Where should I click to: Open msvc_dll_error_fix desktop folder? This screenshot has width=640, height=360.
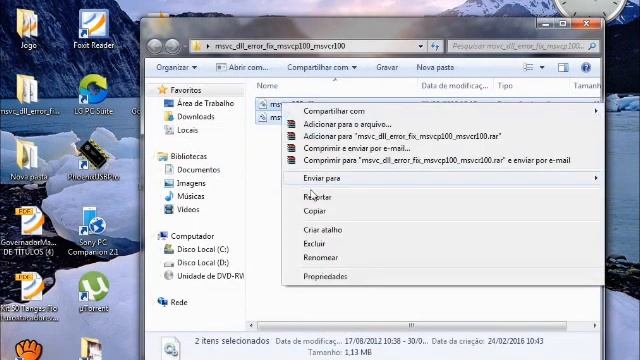pos(29,94)
